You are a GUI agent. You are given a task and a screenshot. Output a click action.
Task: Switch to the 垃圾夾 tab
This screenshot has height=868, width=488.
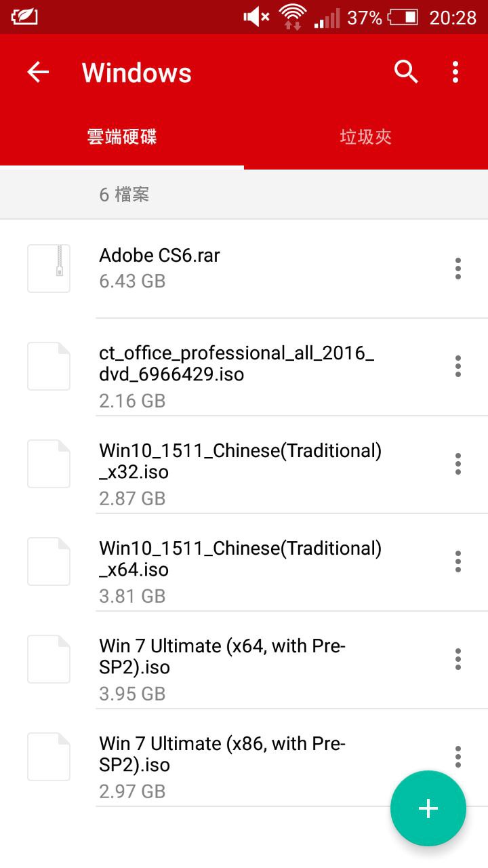pos(366,138)
